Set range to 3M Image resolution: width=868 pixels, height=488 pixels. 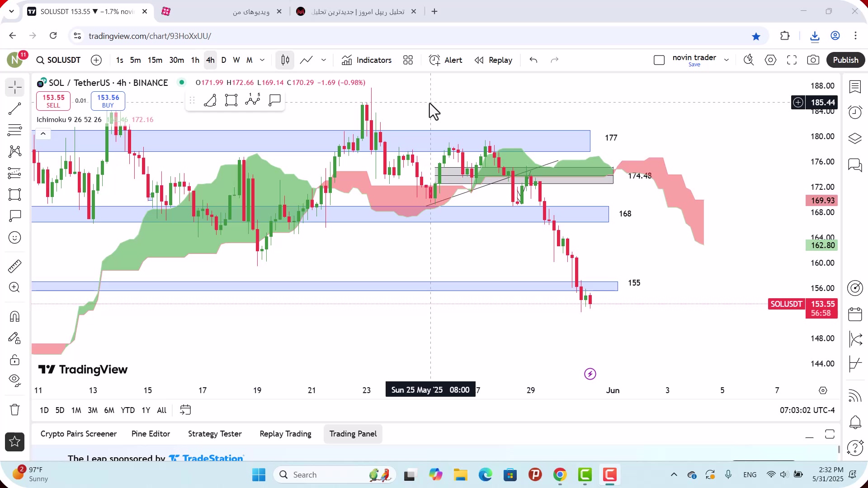(x=93, y=410)
